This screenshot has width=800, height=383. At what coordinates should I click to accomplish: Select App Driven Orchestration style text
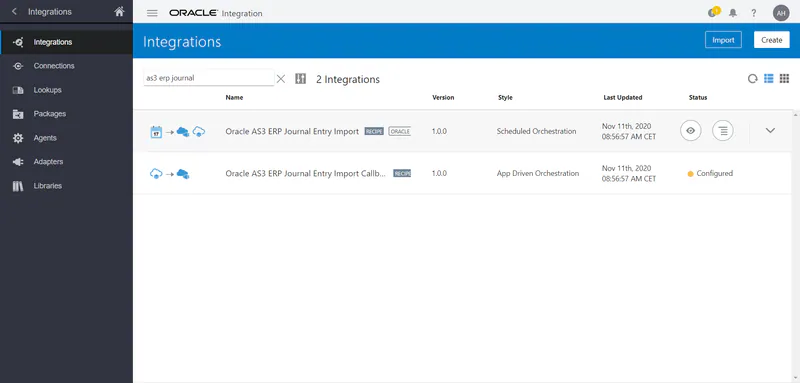click(538, 173)
